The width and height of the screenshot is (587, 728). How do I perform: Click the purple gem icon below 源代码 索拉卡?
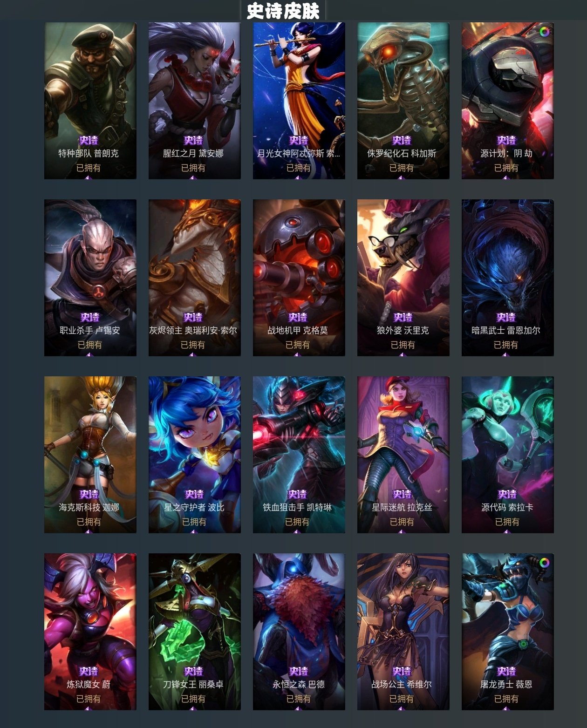pyautogui.click(x=507, y=531)
